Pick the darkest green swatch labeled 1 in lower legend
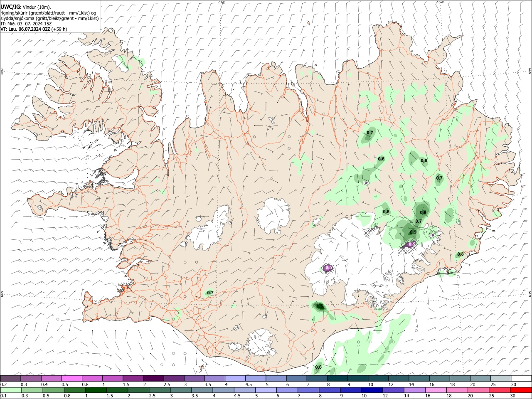Screen dimensions: 532x399 click(96, 390)
